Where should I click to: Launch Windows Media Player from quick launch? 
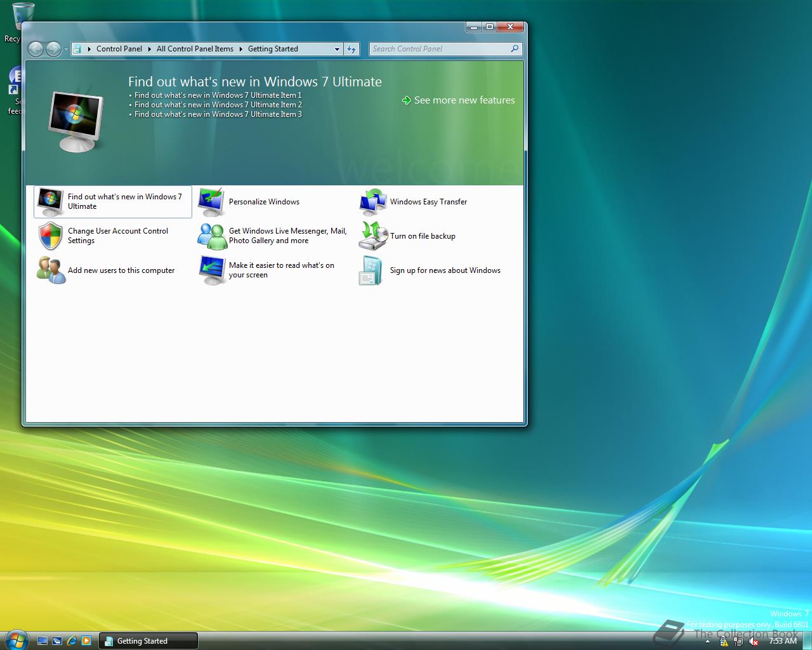click(86, 641)
